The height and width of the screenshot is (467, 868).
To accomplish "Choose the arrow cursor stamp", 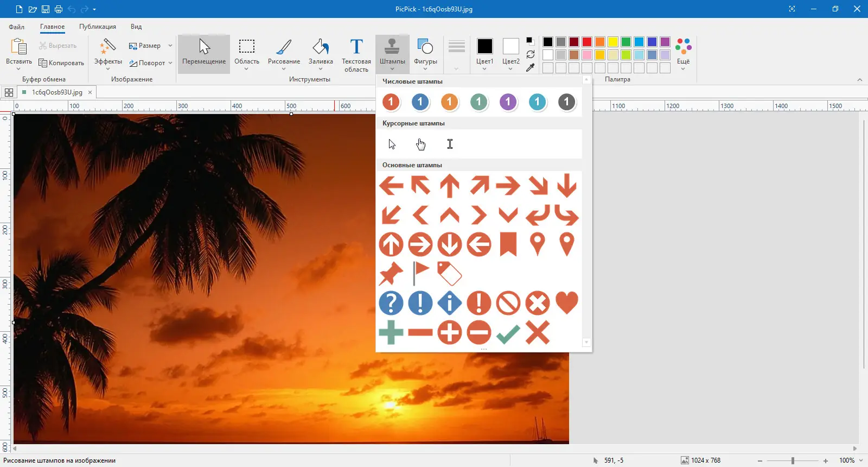I will point(392,144).
